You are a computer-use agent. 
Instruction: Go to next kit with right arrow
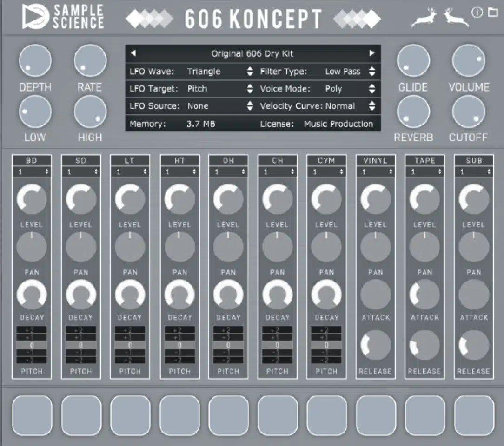(372, 53)
